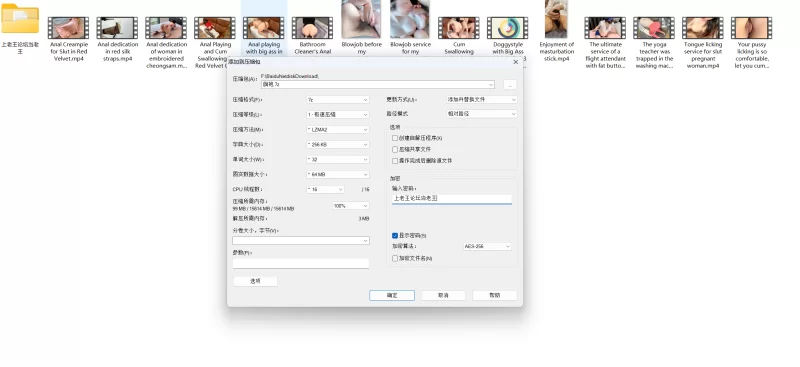Click the Cancel (取消) button
This screenshot has width=800, height=367.
(x=443, y=296)
